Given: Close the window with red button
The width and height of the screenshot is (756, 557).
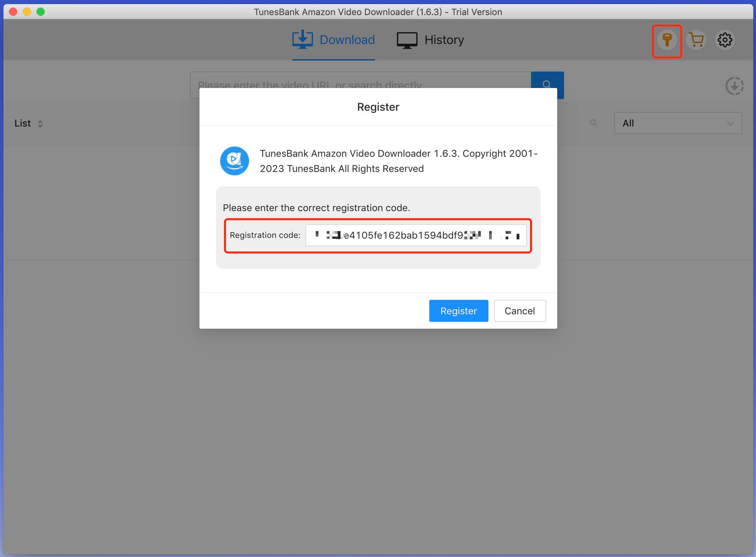Looking at the screenshot, I should (x=13, y=12).
